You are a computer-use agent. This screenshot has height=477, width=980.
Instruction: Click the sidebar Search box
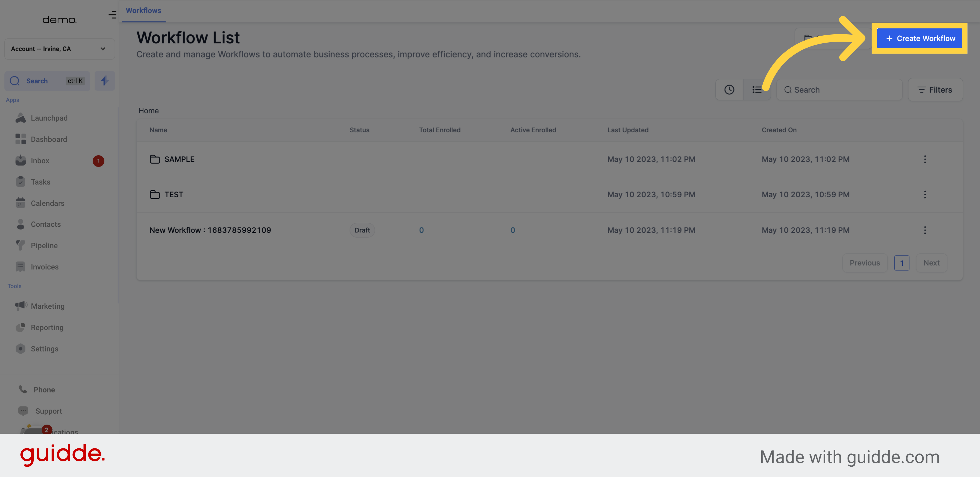(x=47, y=81)
